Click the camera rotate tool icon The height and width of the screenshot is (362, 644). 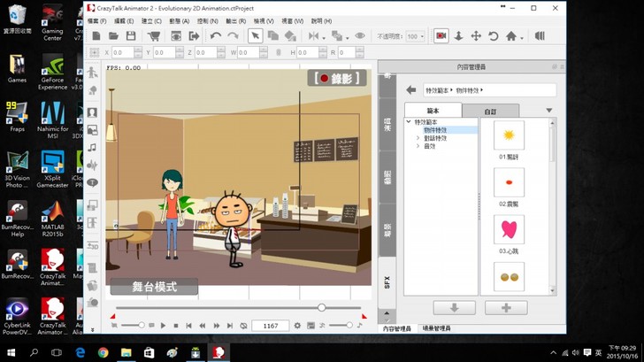pyautogui.click(x=493, y=36)
